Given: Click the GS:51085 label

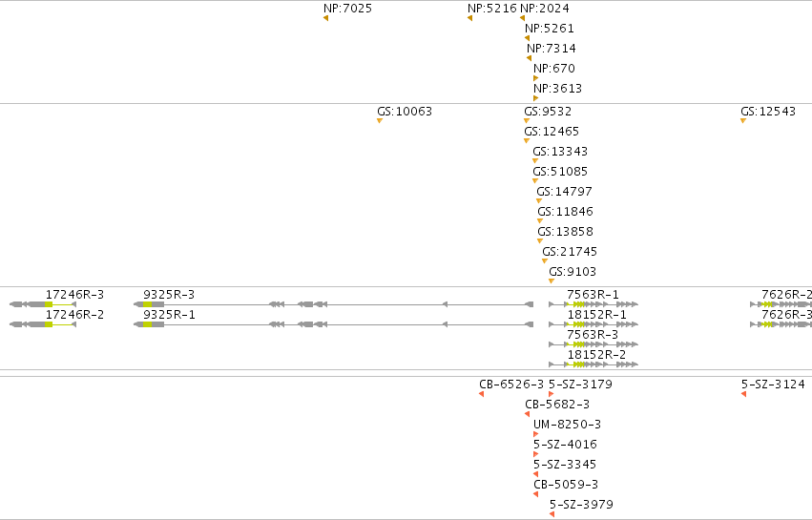Looking at the screenshot, I should coord(560,172).
